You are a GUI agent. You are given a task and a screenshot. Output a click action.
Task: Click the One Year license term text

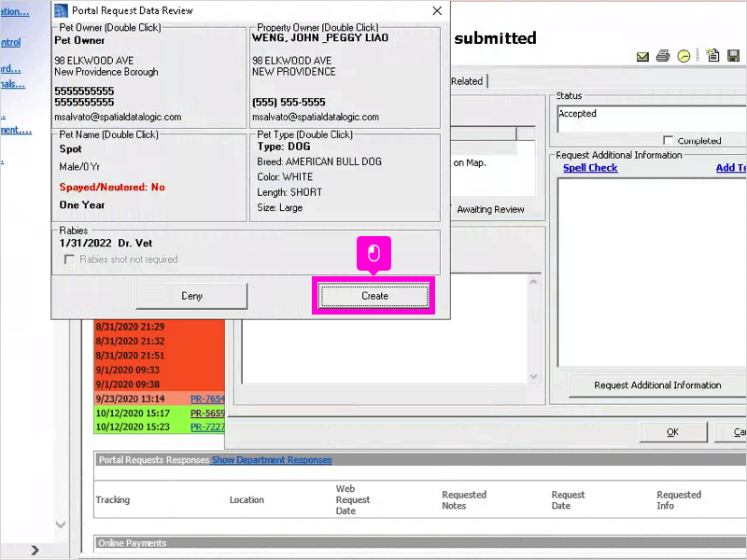[82, 204]
